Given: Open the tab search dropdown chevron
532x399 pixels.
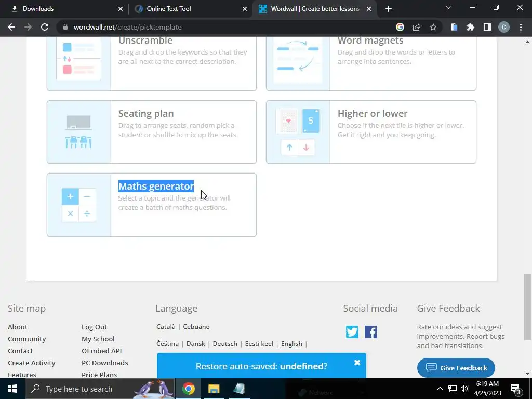Looking at the screenshot, I should (x=448, y=7).
